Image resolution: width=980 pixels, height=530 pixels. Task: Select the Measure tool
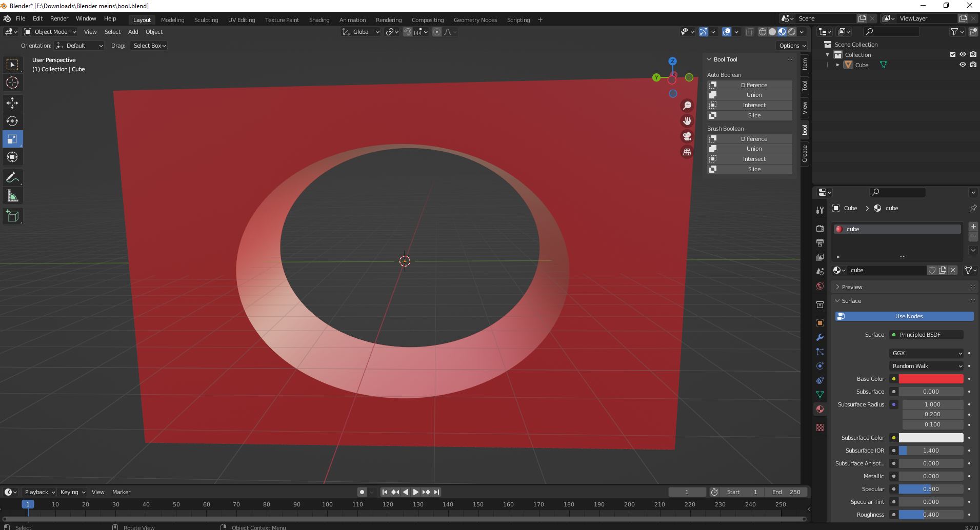pos(12,196)
